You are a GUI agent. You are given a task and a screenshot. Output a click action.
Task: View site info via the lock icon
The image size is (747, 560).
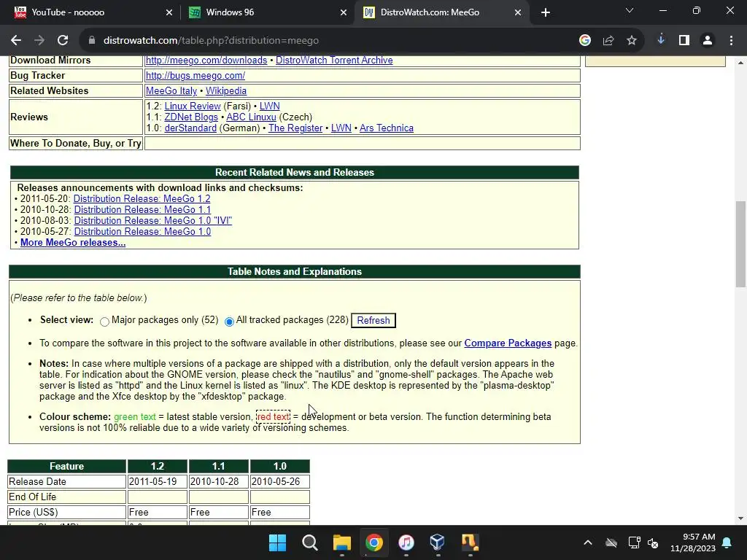(92, 41)
